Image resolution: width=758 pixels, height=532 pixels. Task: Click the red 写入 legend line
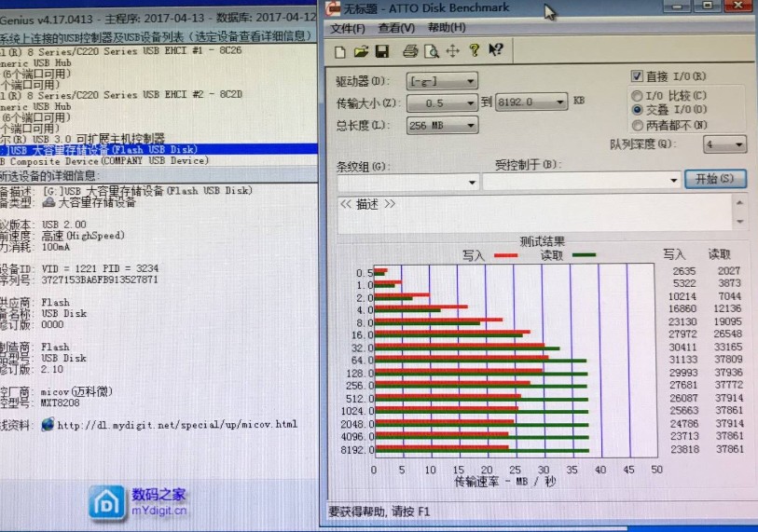505,255
